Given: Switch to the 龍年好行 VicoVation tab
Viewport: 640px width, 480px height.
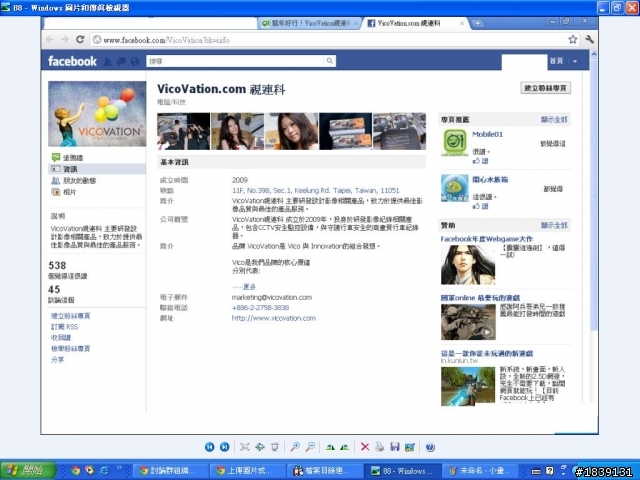Looking at the screenshot, I should click(309, 23).
